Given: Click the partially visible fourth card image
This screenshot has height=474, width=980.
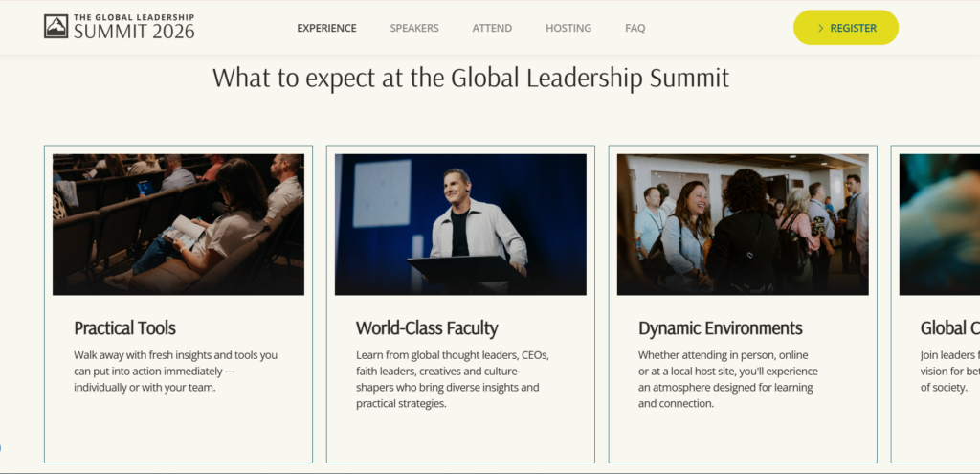Looking at the screenshot, I should point(940,224).
